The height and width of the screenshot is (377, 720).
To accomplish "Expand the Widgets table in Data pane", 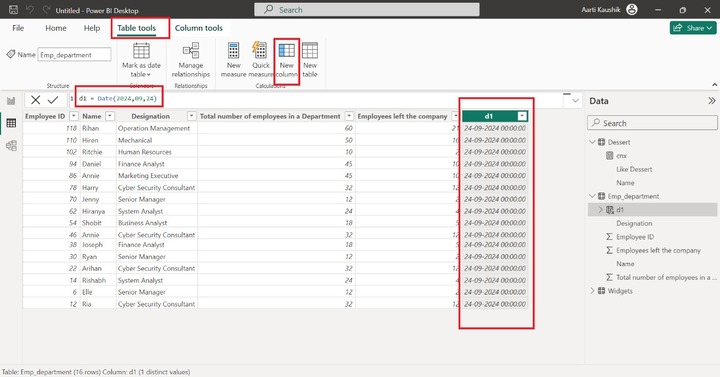I will (x=592, y=291).
